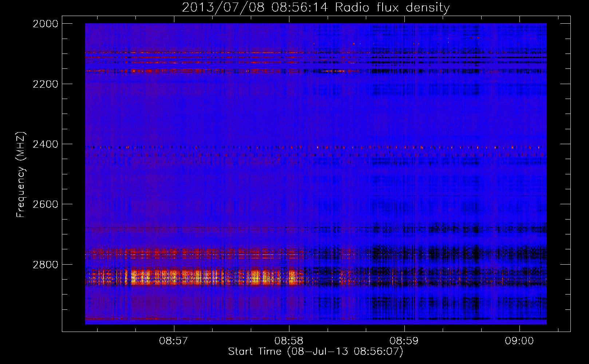Screen dimensions: 589x364
Task: Click the 2600 frequency tick label
Action: [x=46, y=204]
